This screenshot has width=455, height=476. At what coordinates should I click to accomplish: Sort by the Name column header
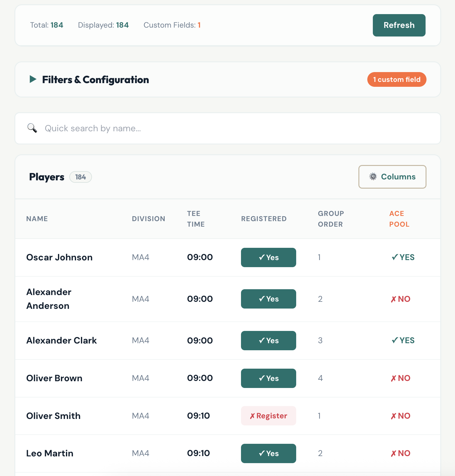37,219
